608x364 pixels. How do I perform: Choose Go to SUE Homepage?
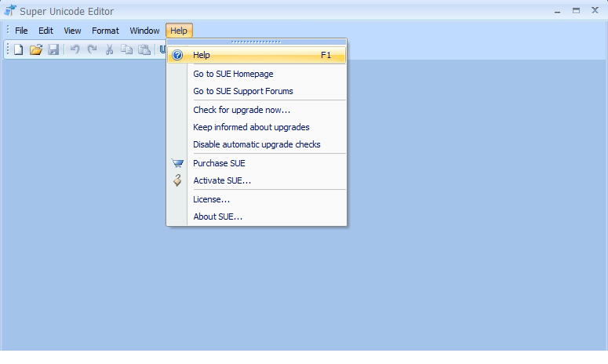click(257, 74)
